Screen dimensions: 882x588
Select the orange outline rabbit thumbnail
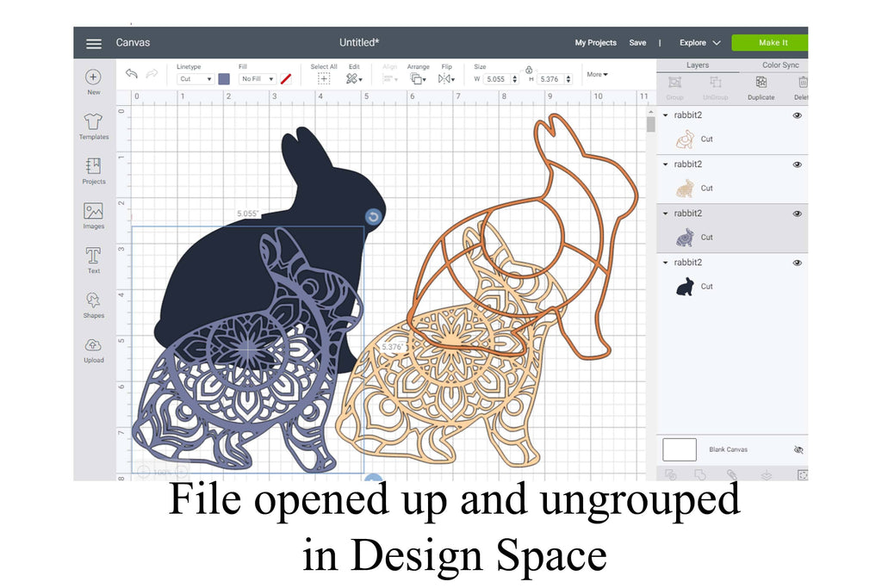pyautogui.click(x=685, y=139)
